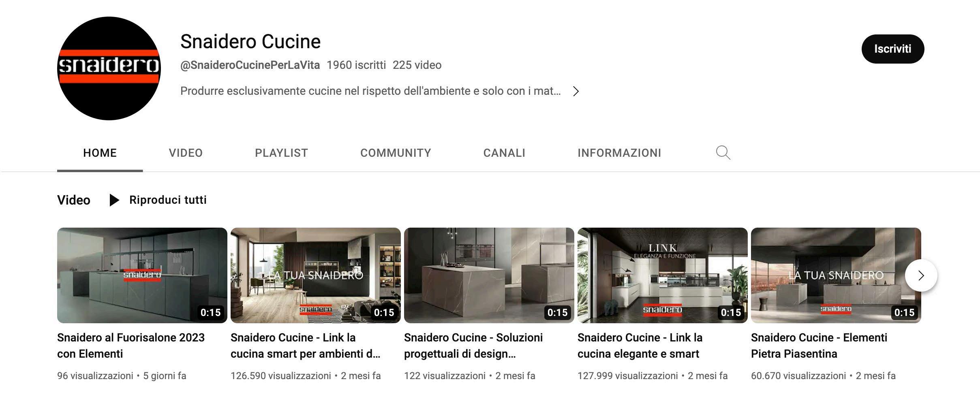Open the Video section heading
980x401 pixels.
point(74,200)
